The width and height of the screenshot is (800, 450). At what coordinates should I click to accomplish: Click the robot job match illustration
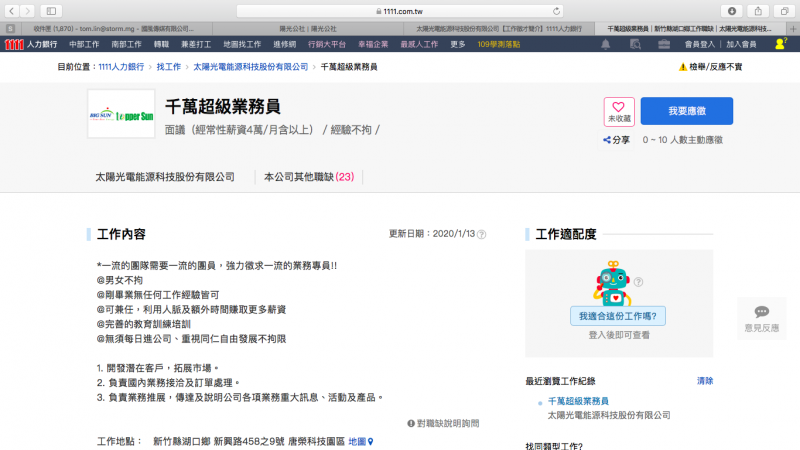point(613,283)
